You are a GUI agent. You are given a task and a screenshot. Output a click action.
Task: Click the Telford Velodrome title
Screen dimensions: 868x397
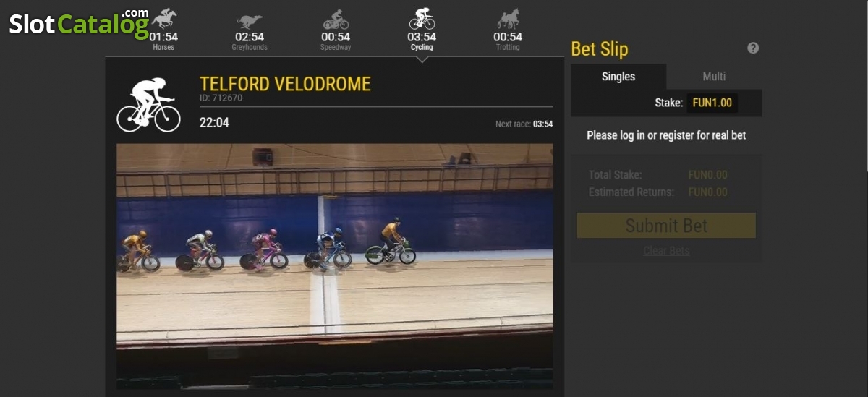[x=285, y=84]
